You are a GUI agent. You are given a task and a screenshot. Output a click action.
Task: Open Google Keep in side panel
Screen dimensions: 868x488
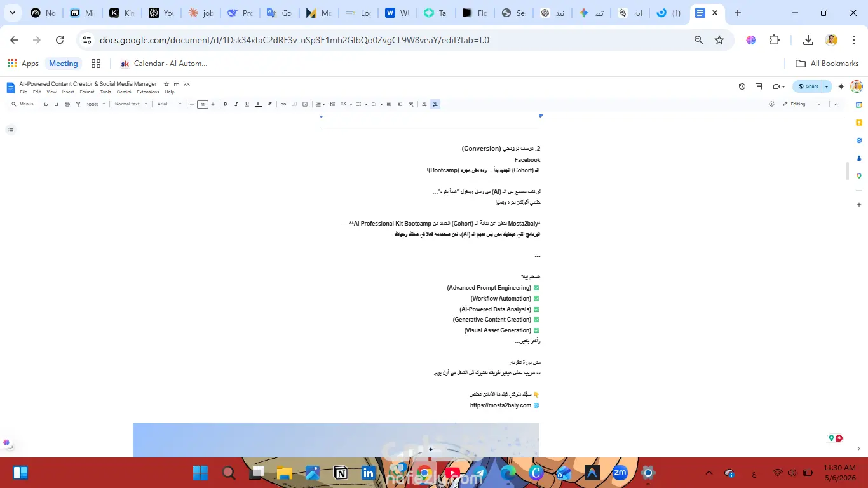(x=859, y=123)
